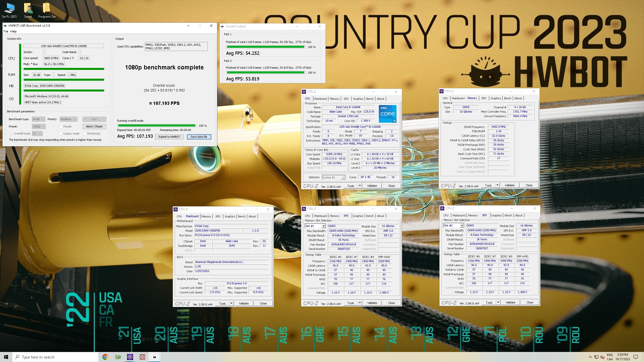Open the Preset 1080p dropdown

(39, 126)
